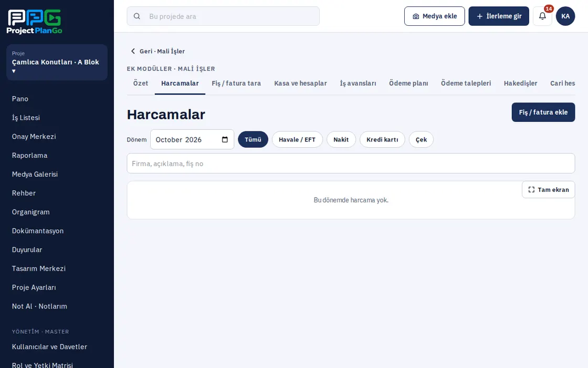Open the Ödeme talepleri tab

pos(466,84)
